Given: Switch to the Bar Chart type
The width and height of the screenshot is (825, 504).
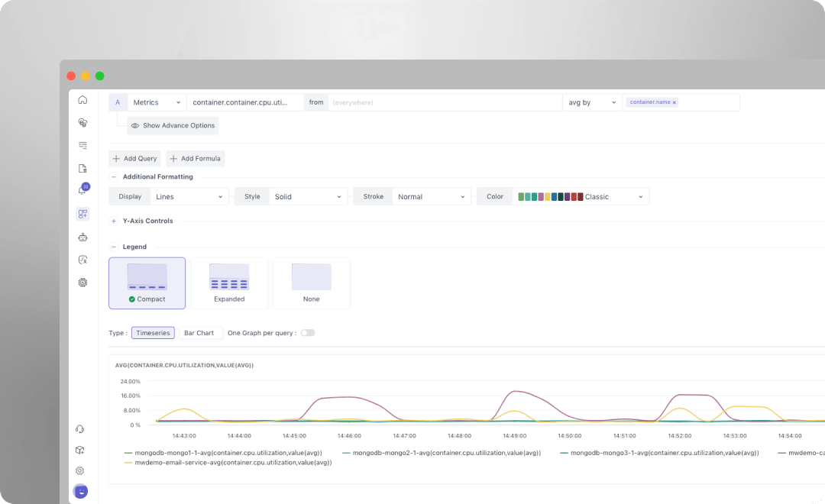Looking at the screenshot, I should 200,332.
